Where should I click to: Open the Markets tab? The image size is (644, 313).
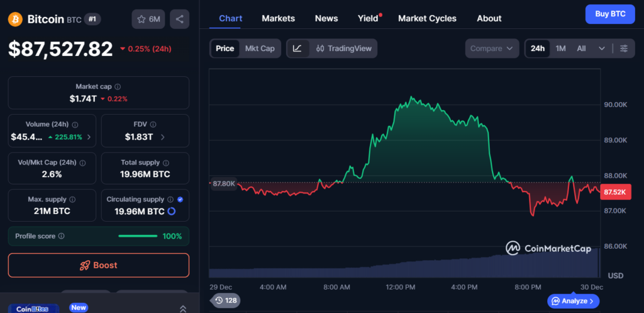[278, 18]
